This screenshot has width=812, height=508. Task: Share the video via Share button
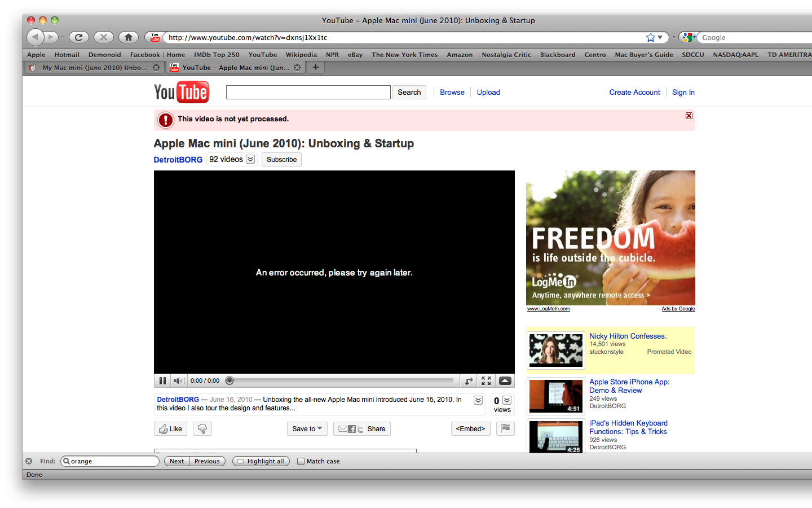[x=362, y=429]
